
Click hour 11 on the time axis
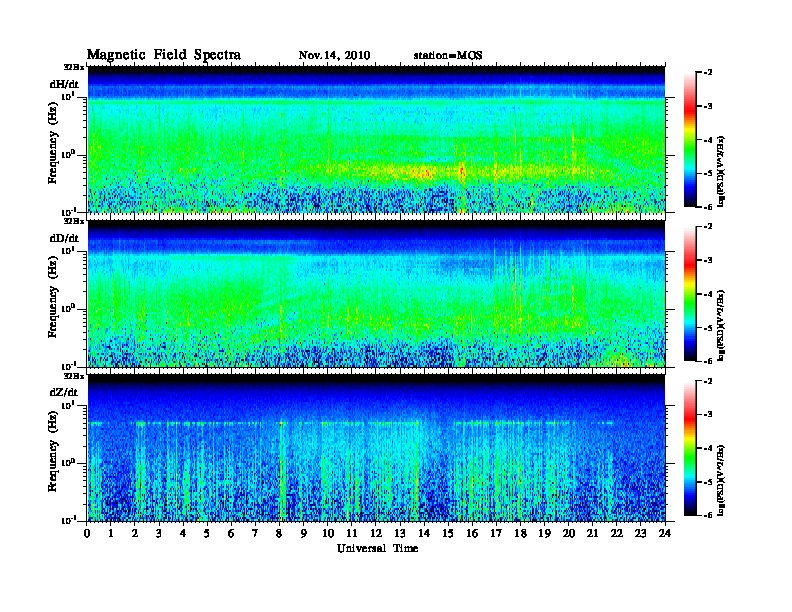tap(352, 534)
